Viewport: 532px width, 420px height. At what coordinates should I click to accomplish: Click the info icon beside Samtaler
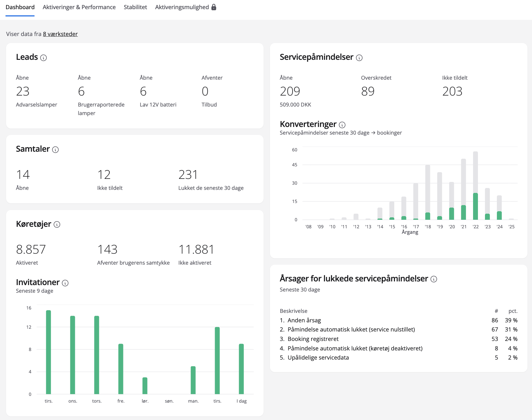coord(55,150)
